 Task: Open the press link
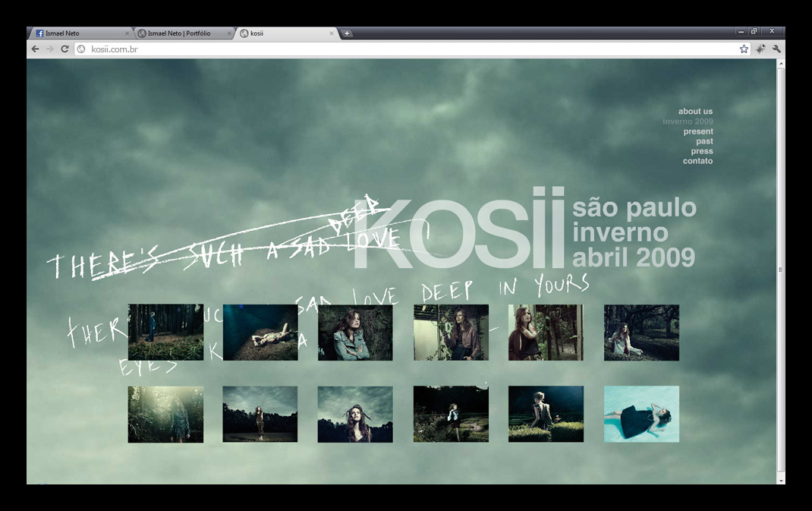click(x=702, y=151)
